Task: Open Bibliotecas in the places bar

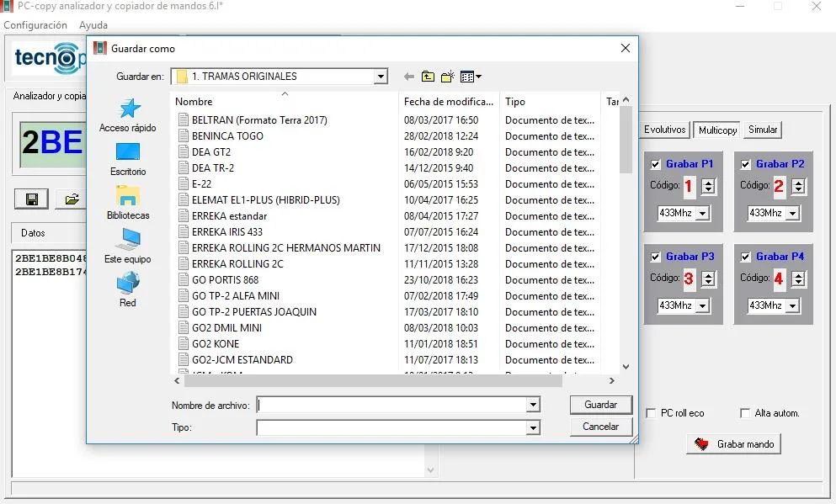Action: [x=128, y=203]
